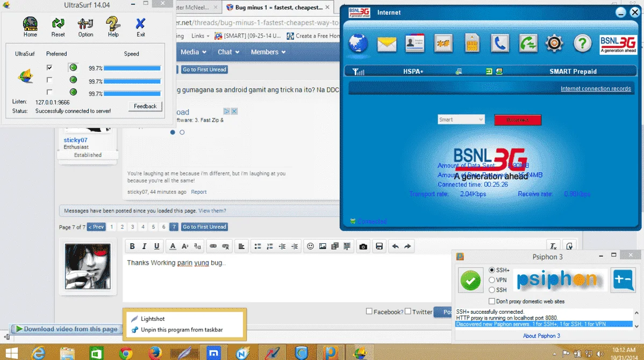The image size is (644, 360).
Task: Open Chrome from the taskbar
Action: tap(126, 353)
